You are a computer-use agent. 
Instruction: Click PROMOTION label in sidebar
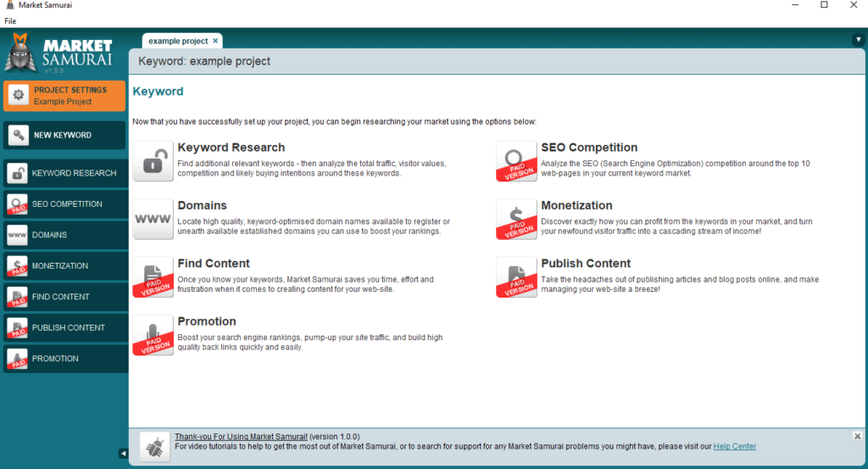[x=55, y=359]
